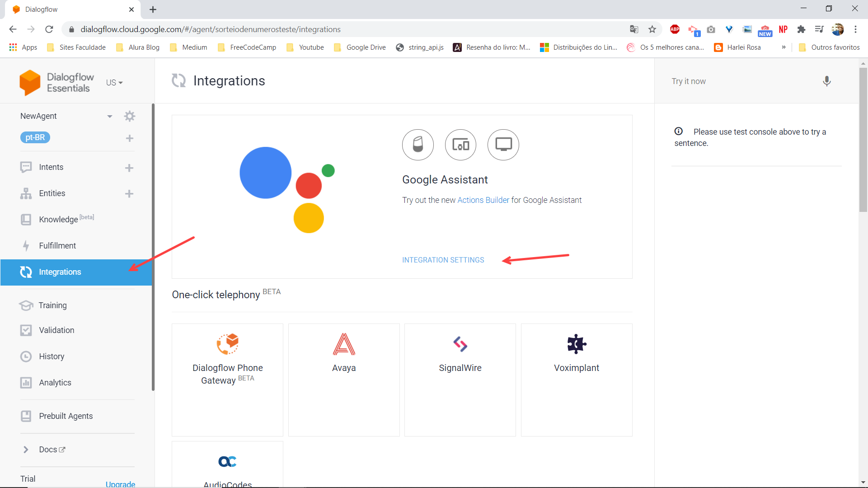Open the Voximplant telephony integration
The height and width of the screenshot is (488, 868).
pos(577,380)
